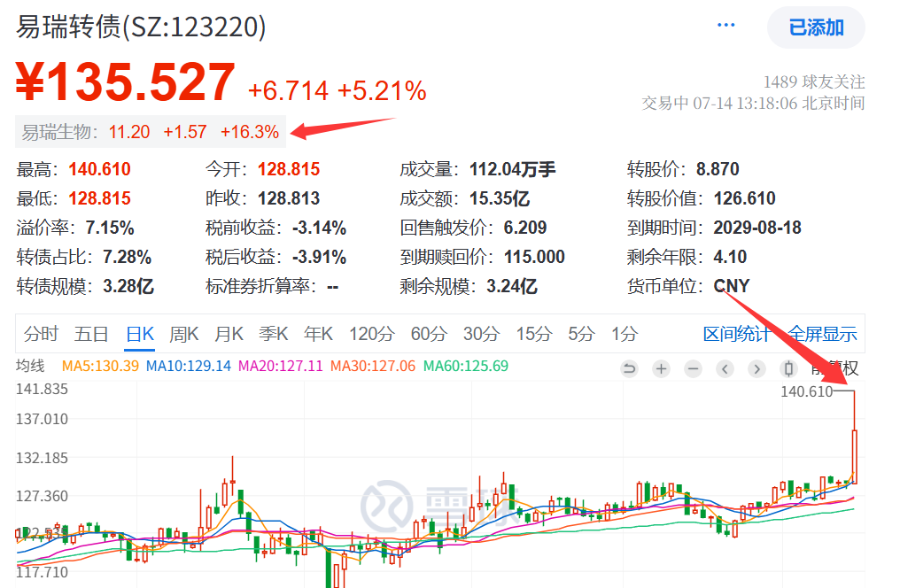Image resolution: width=900 pixels, height=588 pixels.
Task: Click the latest red candlestick bar
Action: [855, 456]
